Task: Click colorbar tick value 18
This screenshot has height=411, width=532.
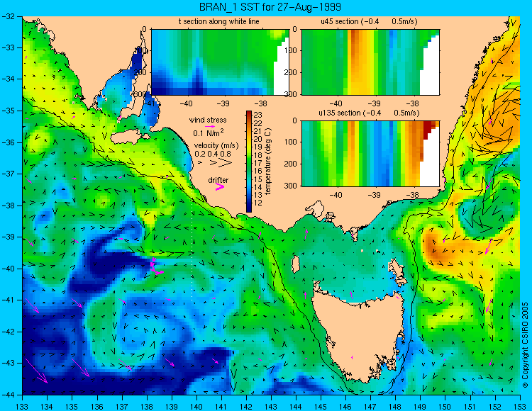Action: (x=258, y=155)
